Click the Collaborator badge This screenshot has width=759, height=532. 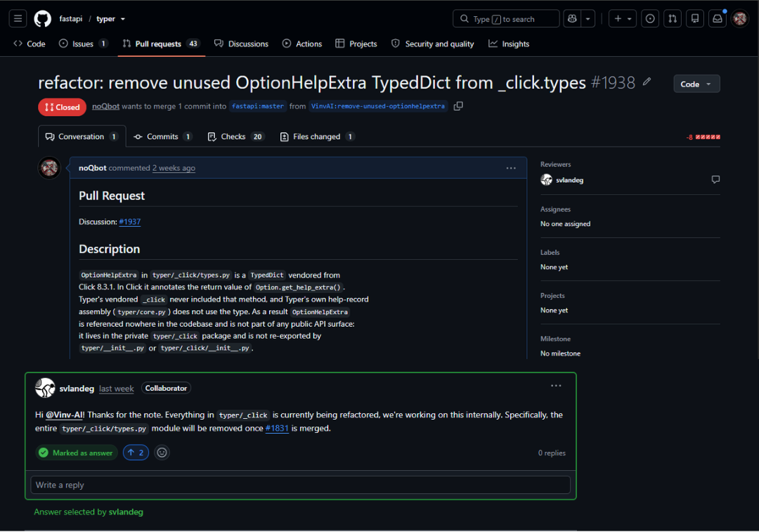166,388
